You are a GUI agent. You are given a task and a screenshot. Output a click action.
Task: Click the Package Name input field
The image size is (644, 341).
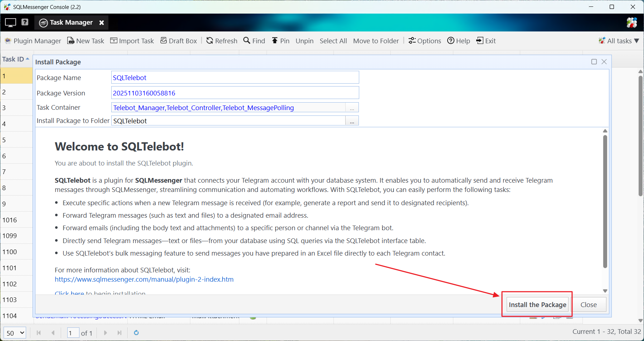(x=235, y=78)
